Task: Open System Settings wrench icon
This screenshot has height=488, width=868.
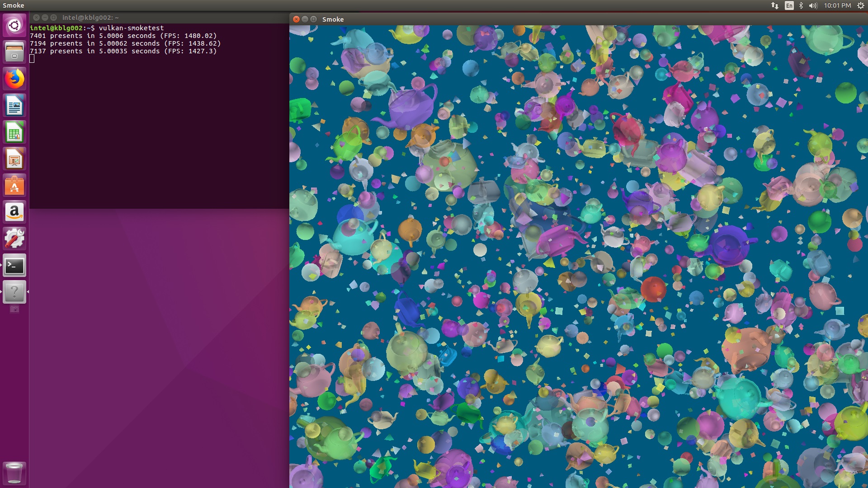Action: coord(14,239)
